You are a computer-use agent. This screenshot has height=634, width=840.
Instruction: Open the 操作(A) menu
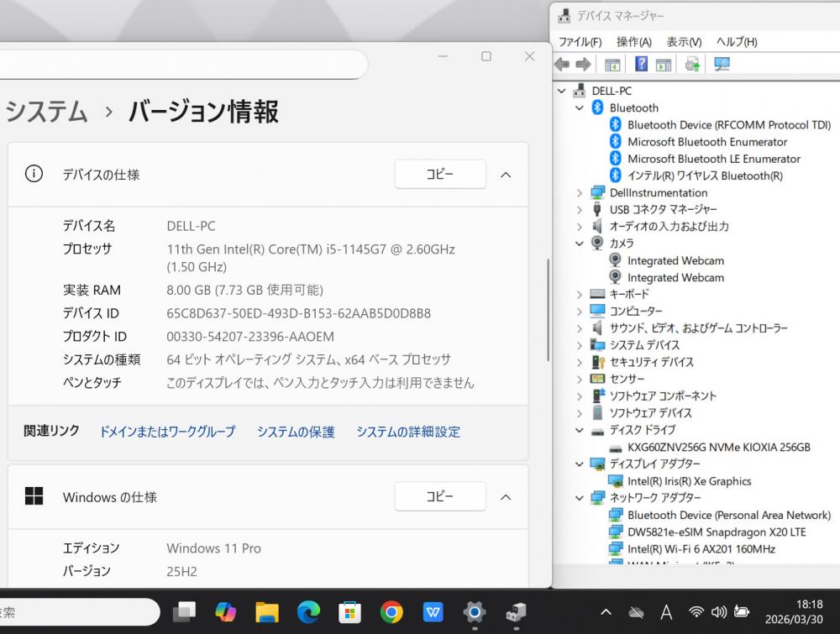633,42
